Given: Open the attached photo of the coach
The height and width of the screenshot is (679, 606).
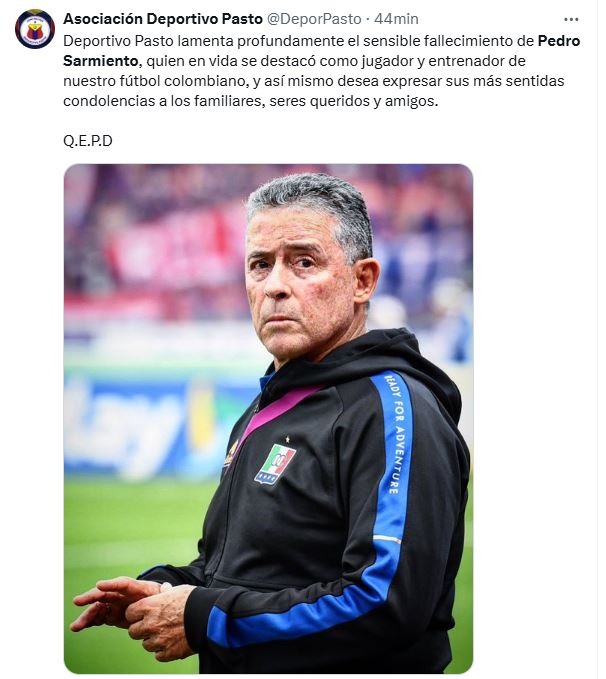Looking at the screenshot, I should (268, 418).
